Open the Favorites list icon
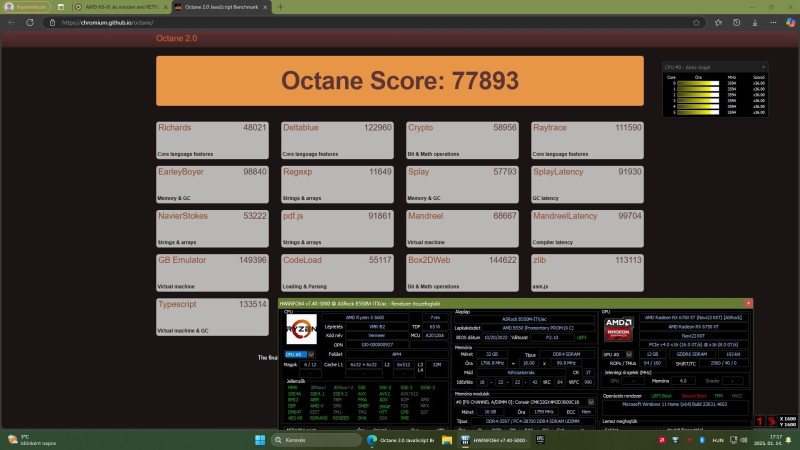 coord(718,22)
